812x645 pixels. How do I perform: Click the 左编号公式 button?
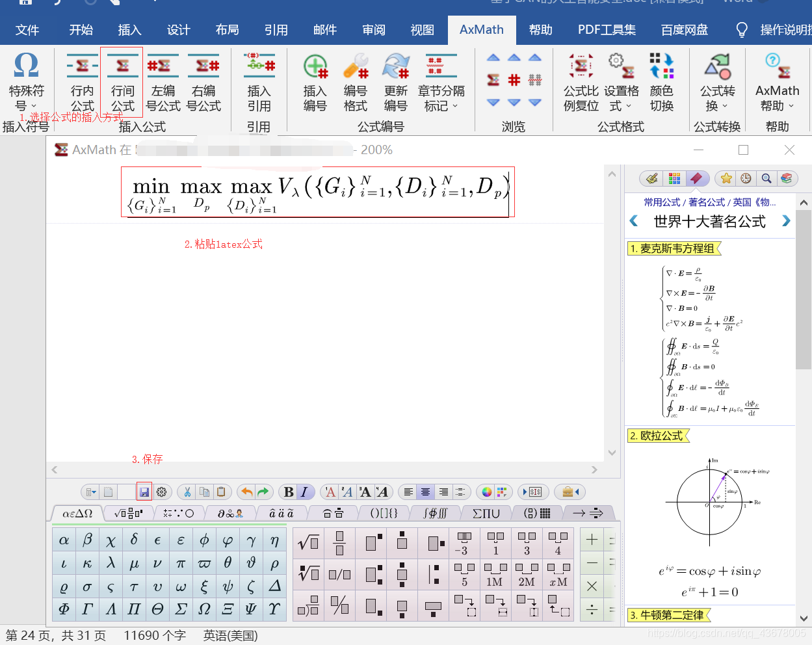pos(163,83)
